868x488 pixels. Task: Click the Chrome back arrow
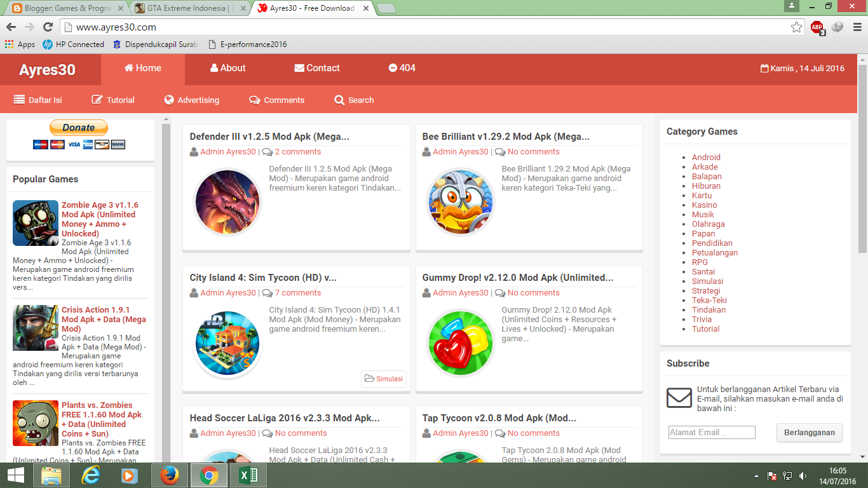click(11, 27)
